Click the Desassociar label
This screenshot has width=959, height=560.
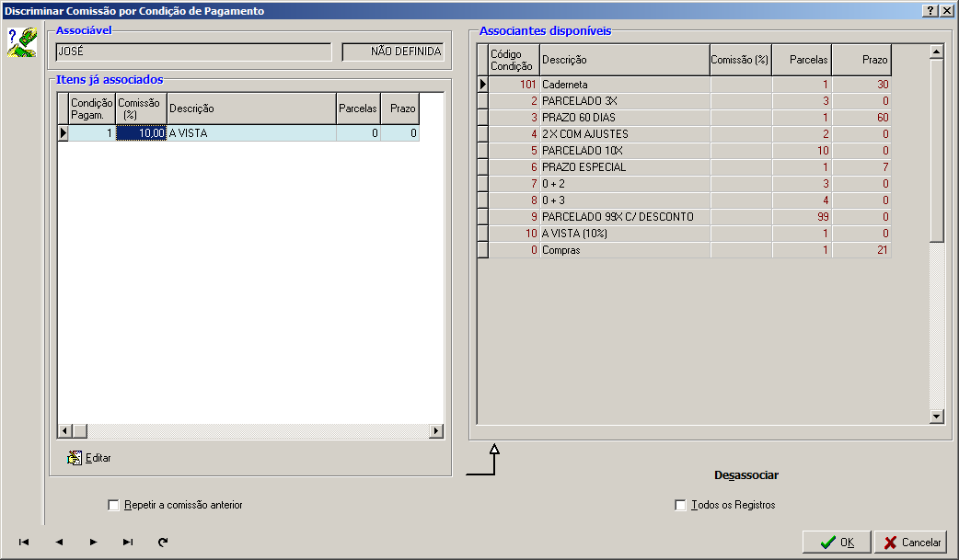tap(746, 475)
